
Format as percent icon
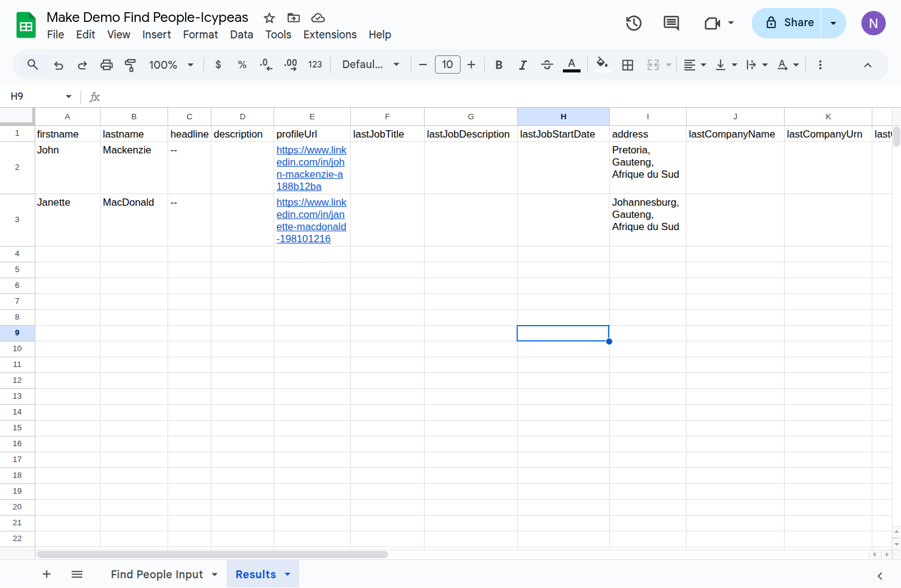242,65
